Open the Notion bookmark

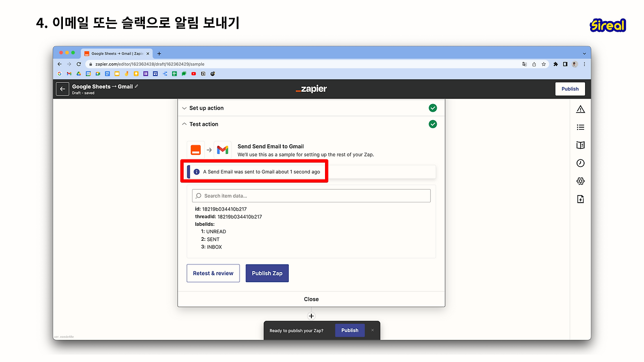point(203,74)
